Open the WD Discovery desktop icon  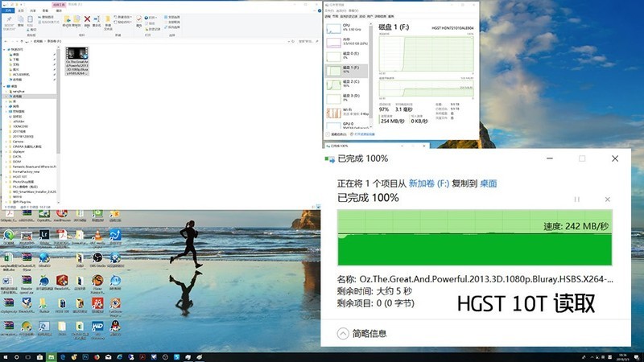tap(97, 328)
